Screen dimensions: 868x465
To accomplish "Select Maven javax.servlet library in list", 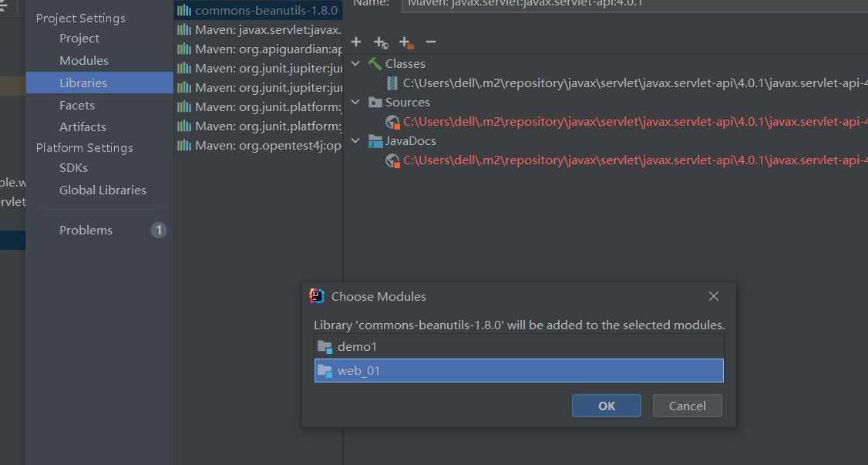I will (258, 30).
